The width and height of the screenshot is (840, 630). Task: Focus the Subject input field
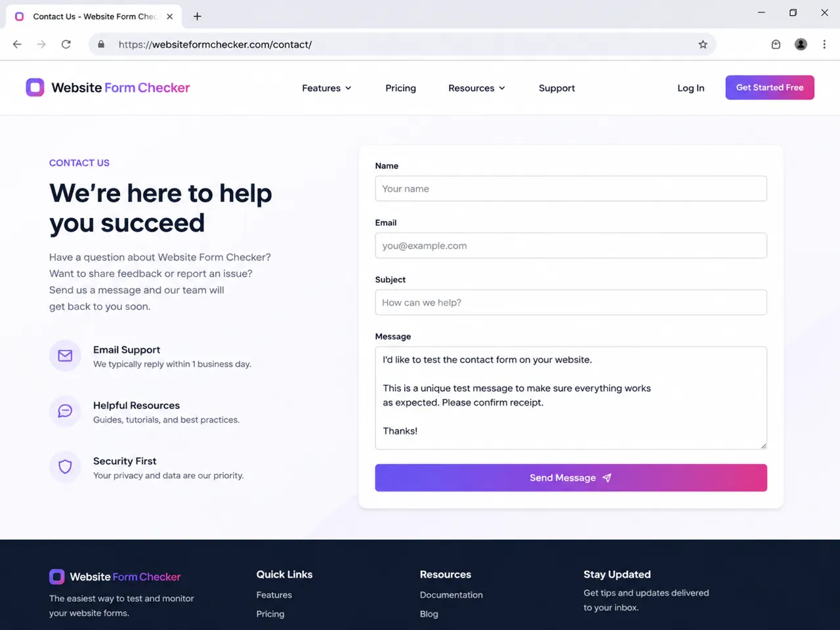tap(571, 303)
